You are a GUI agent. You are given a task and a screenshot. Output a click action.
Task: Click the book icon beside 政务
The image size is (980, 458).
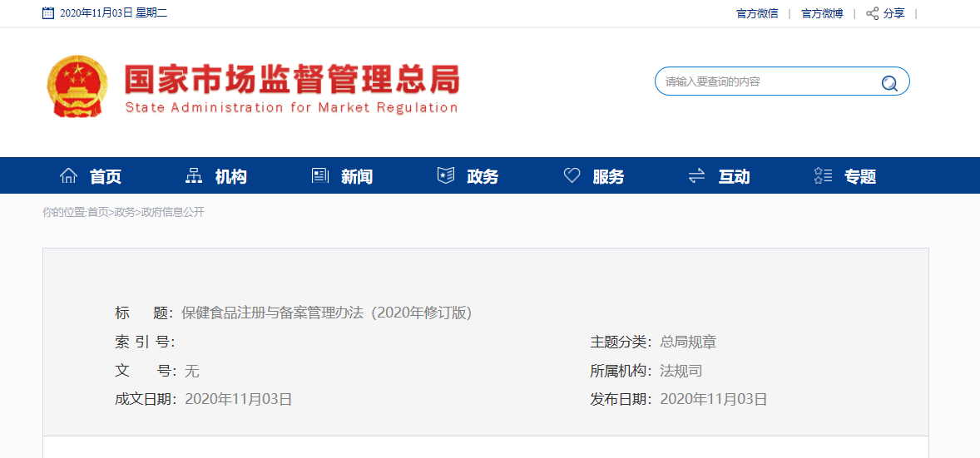pyautogui.click(x=446, y=175)
